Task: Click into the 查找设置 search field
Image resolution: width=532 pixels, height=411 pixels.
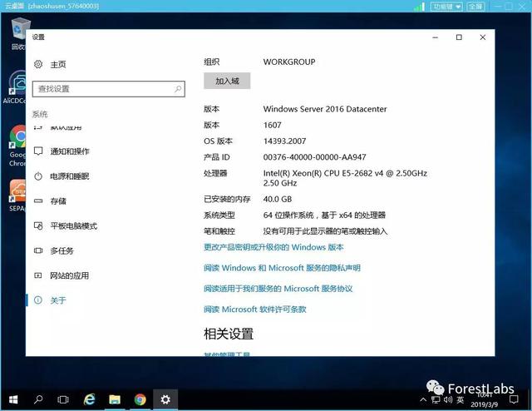Action: pos(109,89)
